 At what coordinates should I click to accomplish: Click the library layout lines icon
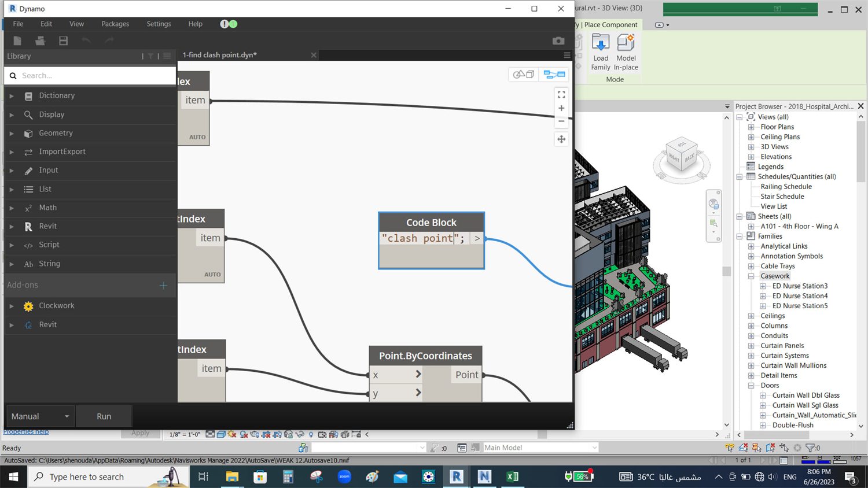point(167,56)
